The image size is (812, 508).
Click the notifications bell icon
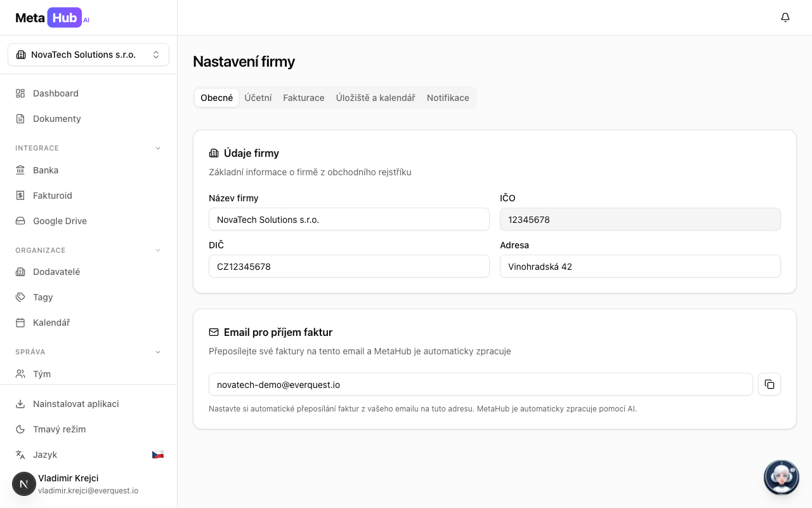coord(785,18)
